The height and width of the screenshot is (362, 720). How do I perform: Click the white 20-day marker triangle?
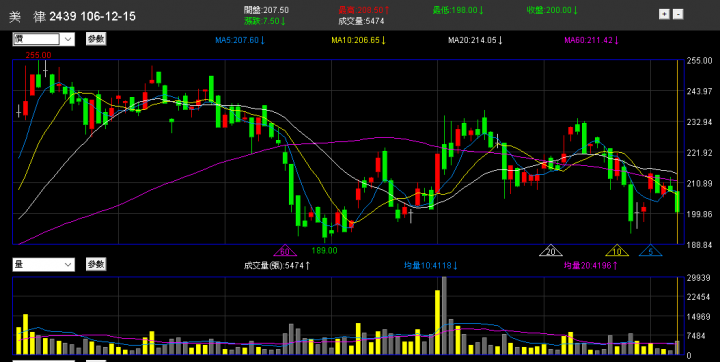click(551, 250)
